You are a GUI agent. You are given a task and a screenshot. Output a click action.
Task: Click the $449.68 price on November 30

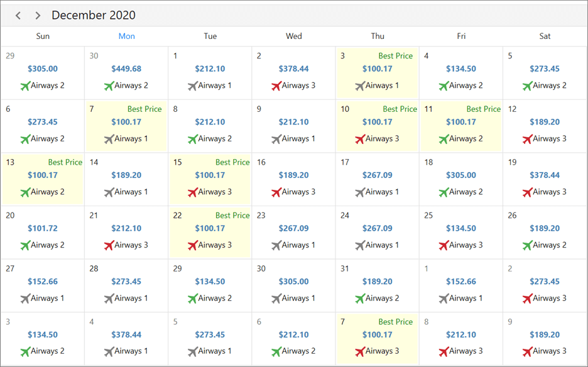[x=126, y=69]
